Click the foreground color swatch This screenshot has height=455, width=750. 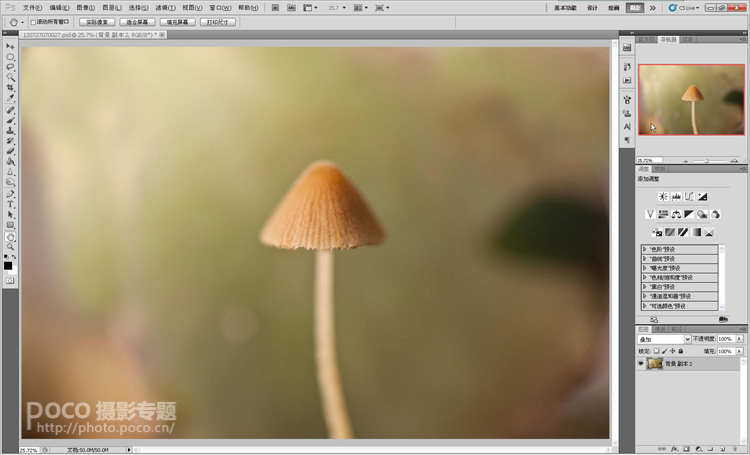pyautogui.click(x=8, y=265)
